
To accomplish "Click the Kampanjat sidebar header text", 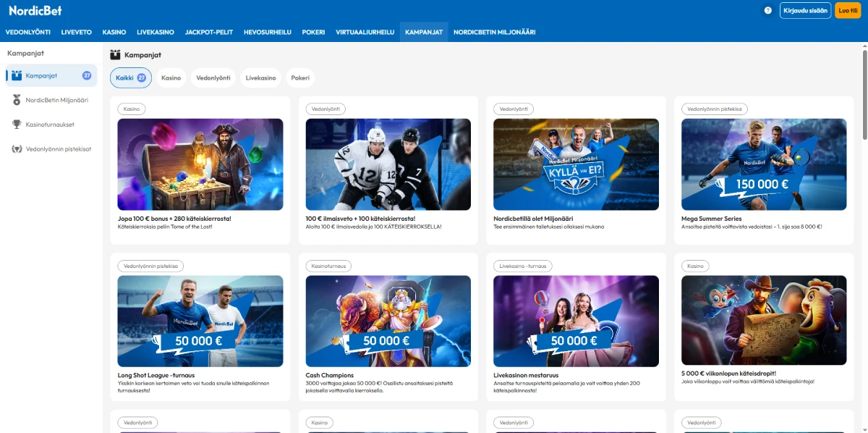I will [x=25, y=53].
